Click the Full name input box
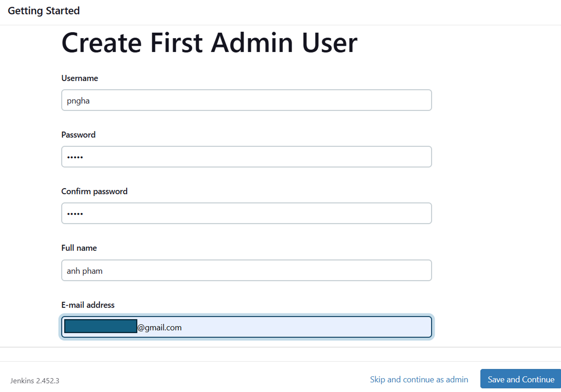Viewport: 561px width, 392px height. point(246,271)
